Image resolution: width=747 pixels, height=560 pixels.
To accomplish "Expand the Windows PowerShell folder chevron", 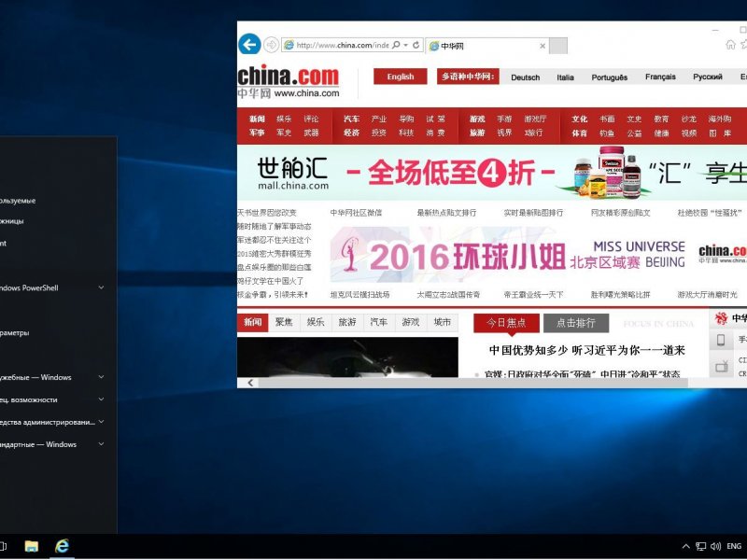I will click(101, 287).
